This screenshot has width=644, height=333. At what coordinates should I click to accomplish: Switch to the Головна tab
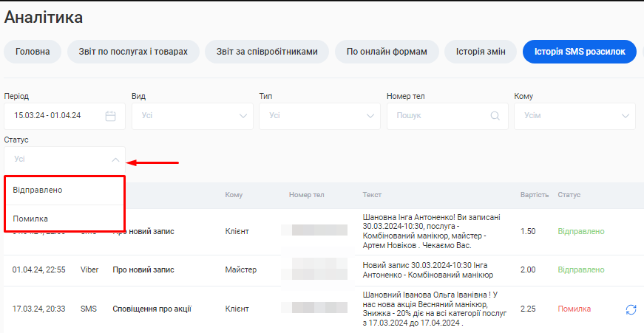click(33, 52)
